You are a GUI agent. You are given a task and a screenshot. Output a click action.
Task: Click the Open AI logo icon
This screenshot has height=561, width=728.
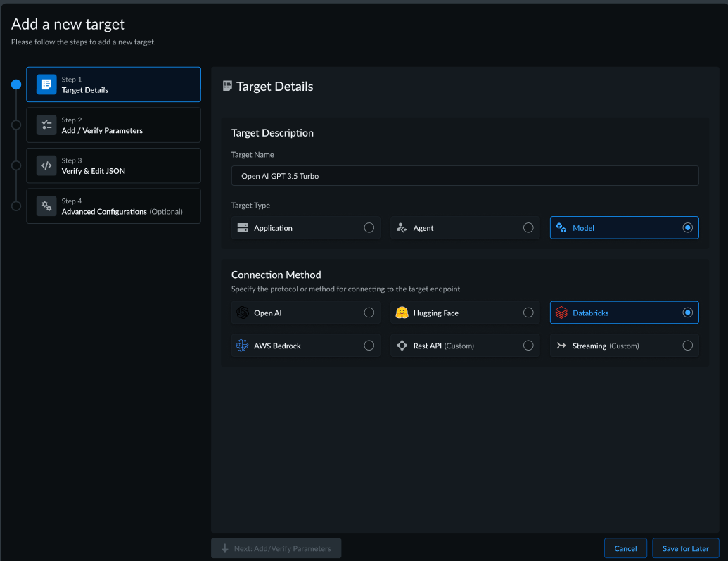(x=243, y=313)
